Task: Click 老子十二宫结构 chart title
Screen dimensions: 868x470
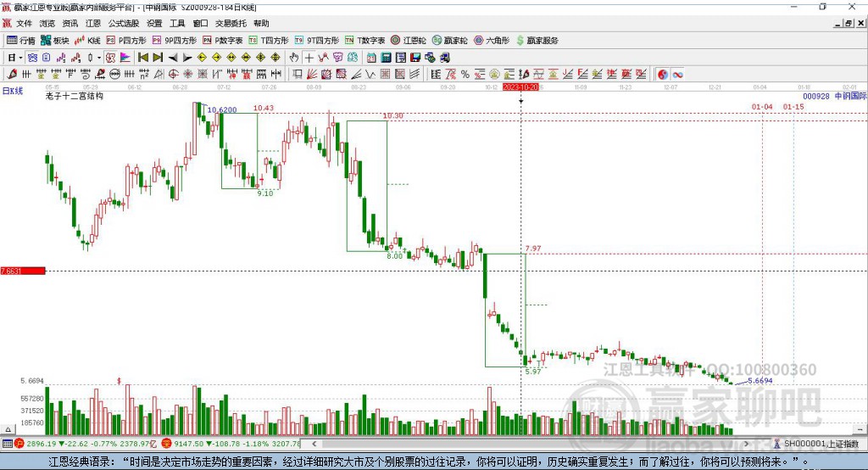Action: [75, 96]
